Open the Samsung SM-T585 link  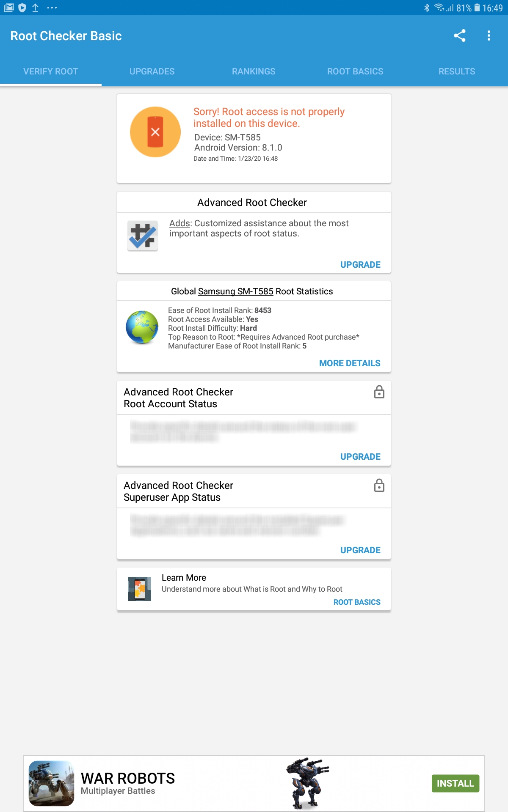click(235, 291)
